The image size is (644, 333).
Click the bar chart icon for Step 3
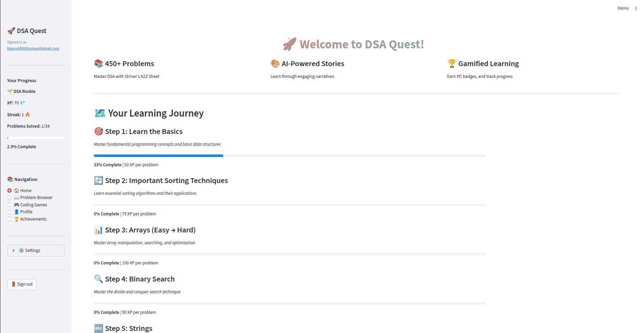coord(99,230)
